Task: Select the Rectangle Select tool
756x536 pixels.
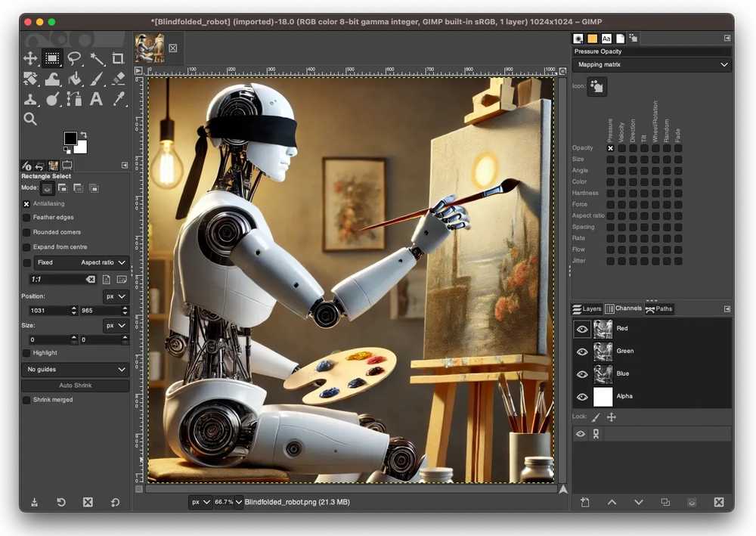Action: tap(52, 58)
